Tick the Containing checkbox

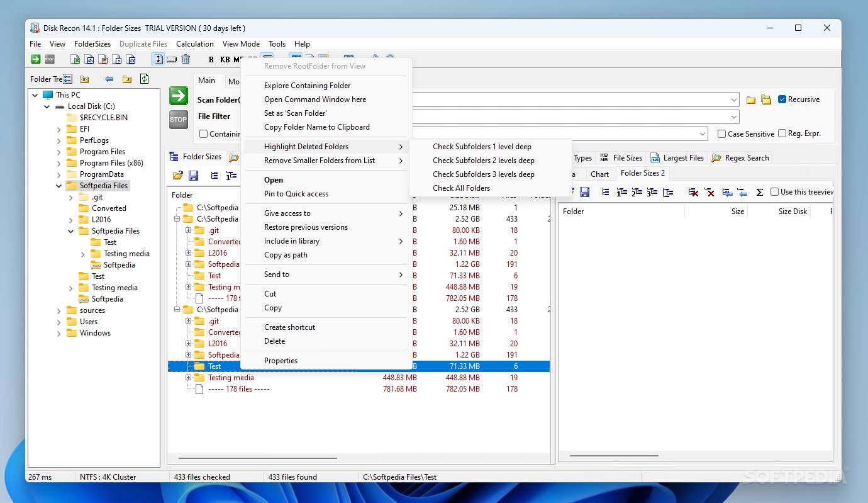pos(203,133)
